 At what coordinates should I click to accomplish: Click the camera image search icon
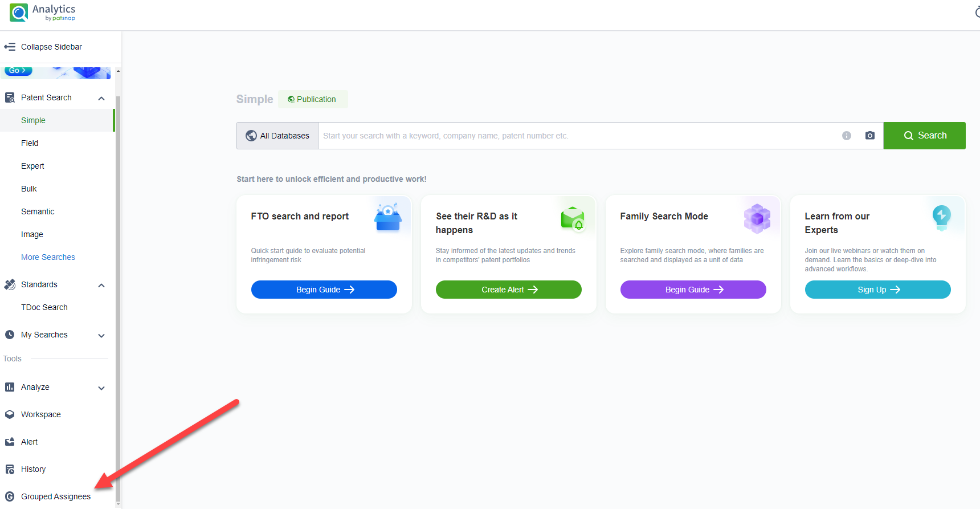click(869, 136)
